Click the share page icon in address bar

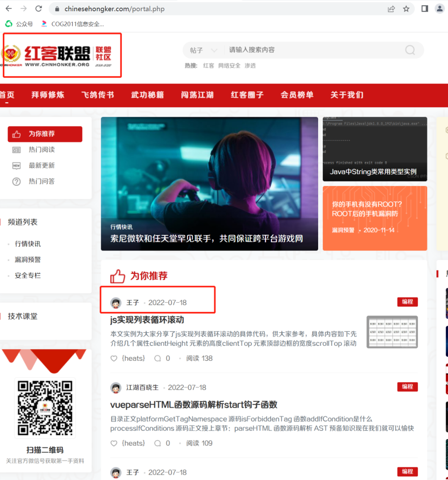(x=391, y=9)
